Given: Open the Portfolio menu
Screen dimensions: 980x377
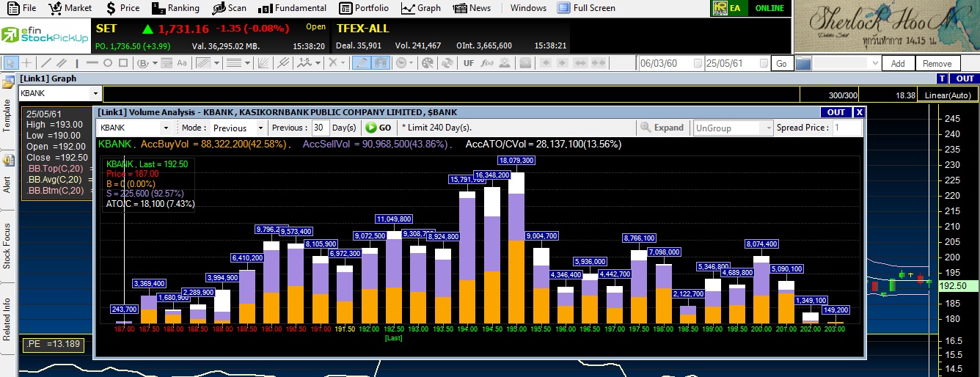Looking at the screenshot, I should click(x=365, y=8).
